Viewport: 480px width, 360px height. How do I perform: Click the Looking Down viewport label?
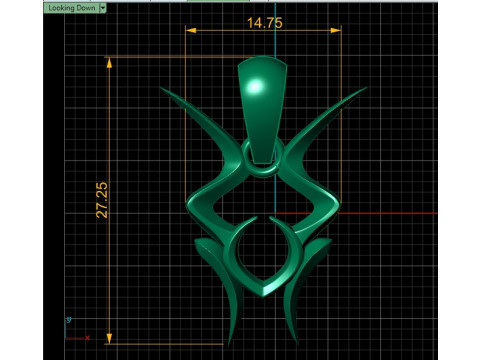point(71,8)
